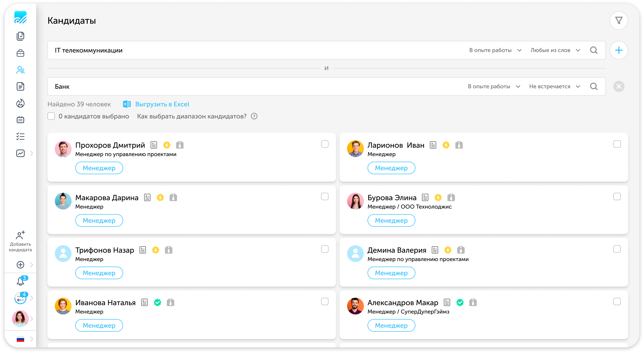This screenshot has height=353, width=644.
Task: Open the candidates people sidebar icon
Action: 20,70
